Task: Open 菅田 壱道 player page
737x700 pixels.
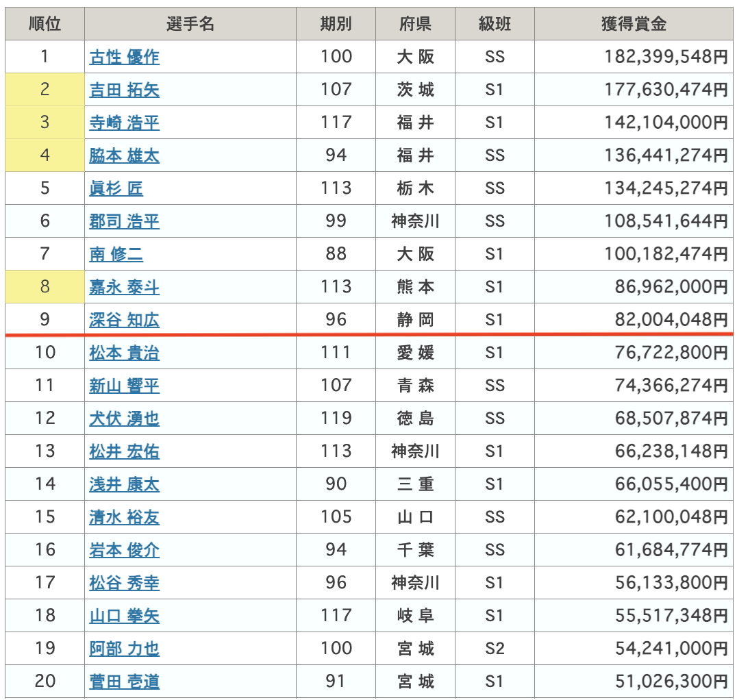Action: [x=124, y=682]
